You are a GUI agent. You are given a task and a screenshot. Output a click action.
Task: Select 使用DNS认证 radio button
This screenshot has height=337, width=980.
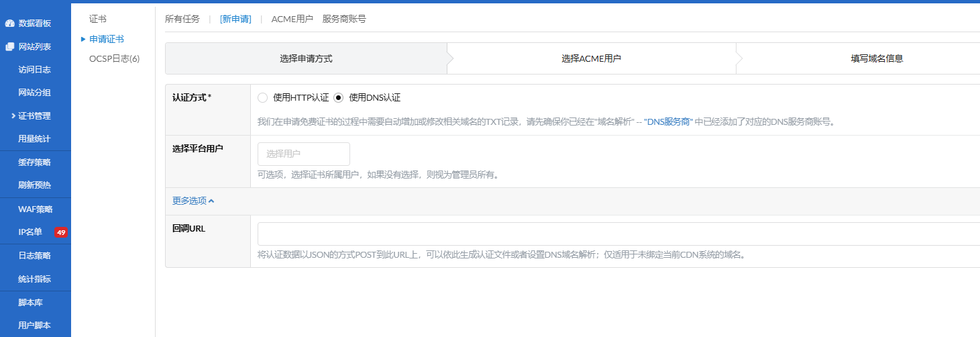pyautogui.click(x=338, y=97)
